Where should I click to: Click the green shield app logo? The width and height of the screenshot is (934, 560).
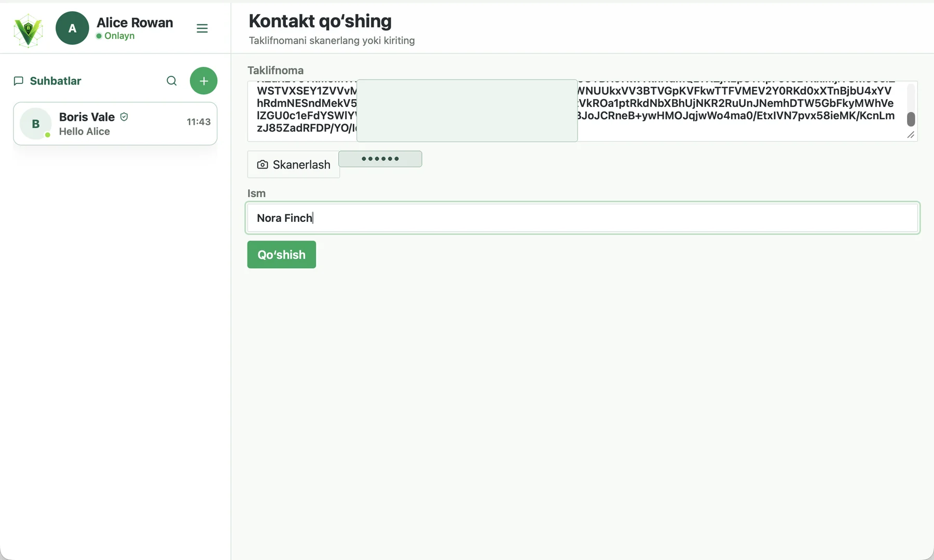(28, 30)
